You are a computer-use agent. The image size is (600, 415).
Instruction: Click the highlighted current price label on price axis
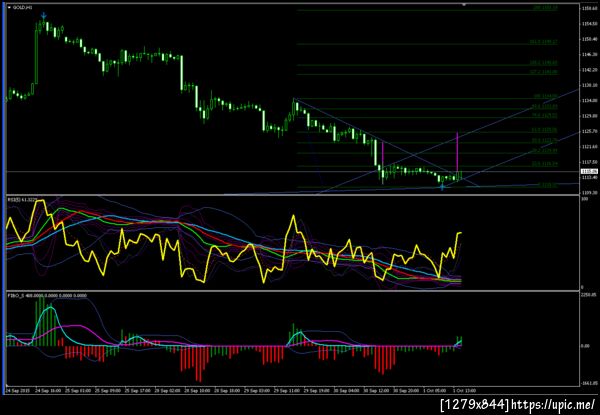[587, 172]
